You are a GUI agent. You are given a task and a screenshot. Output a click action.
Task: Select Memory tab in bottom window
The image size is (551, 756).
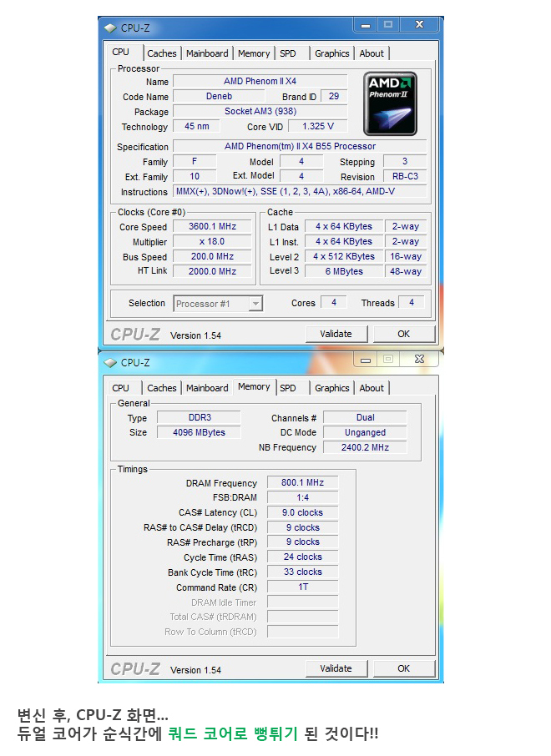click(x=254, y=386)
